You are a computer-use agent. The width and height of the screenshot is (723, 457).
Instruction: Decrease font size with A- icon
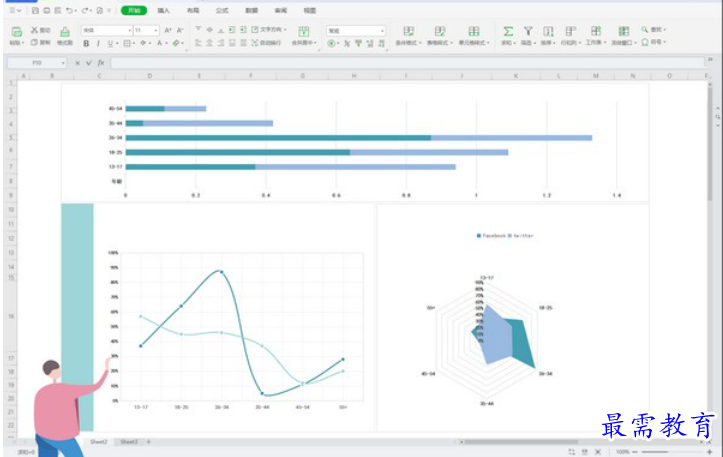click(x=180, y=30)
